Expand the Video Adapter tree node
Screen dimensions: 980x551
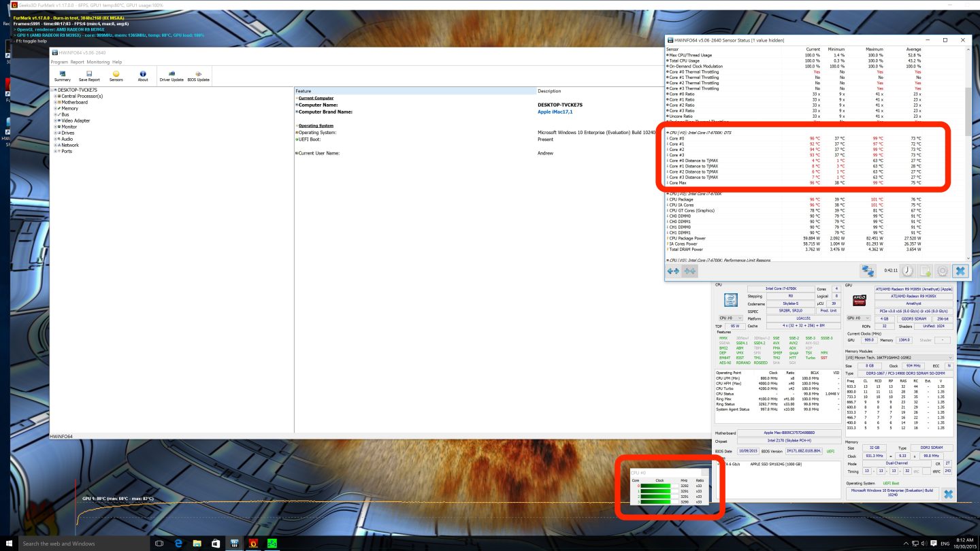coord(55,121)
